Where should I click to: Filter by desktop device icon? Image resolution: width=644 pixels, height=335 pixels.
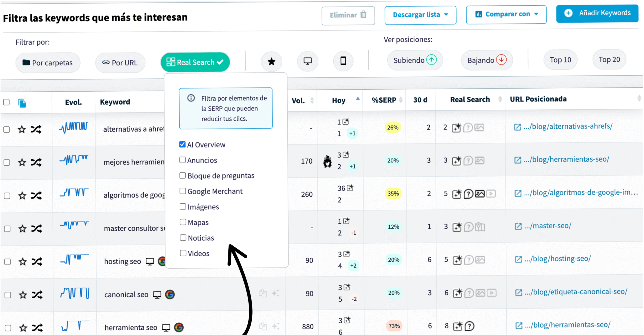point(307,61)
